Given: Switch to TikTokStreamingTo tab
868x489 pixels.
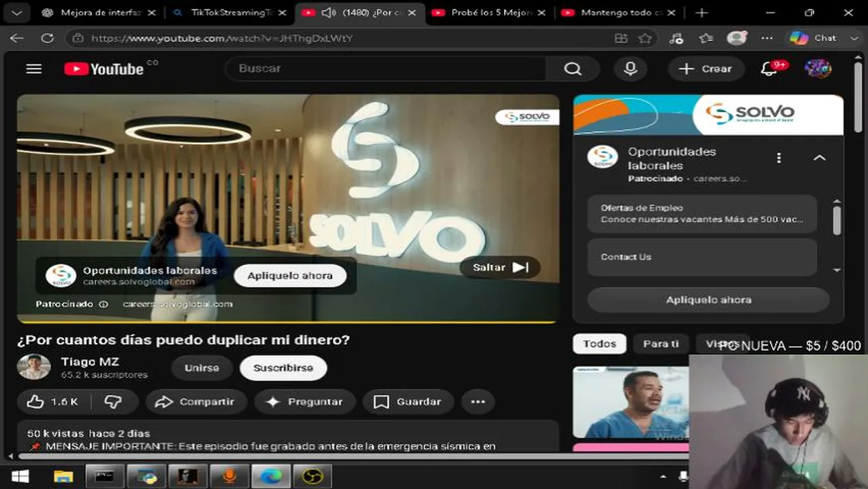Looking at the screenshot, I should [230, 13].
